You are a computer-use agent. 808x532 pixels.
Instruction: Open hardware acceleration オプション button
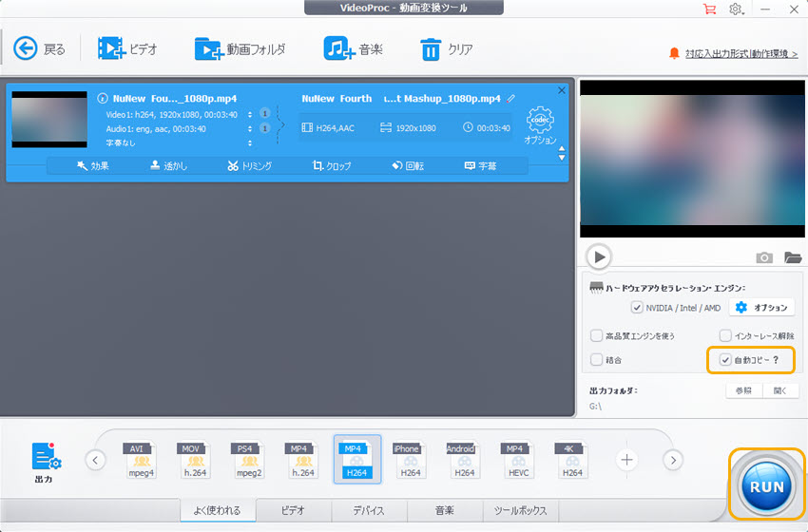pos(761,308)
